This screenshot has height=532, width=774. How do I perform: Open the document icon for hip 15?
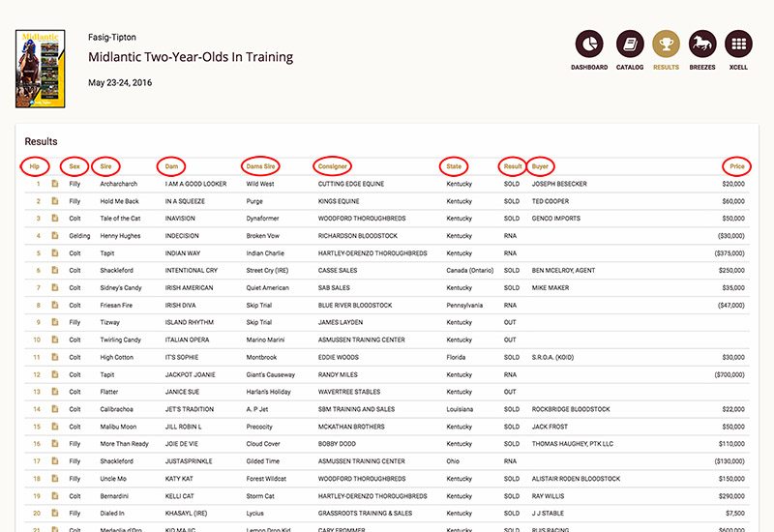coord(55,427)
